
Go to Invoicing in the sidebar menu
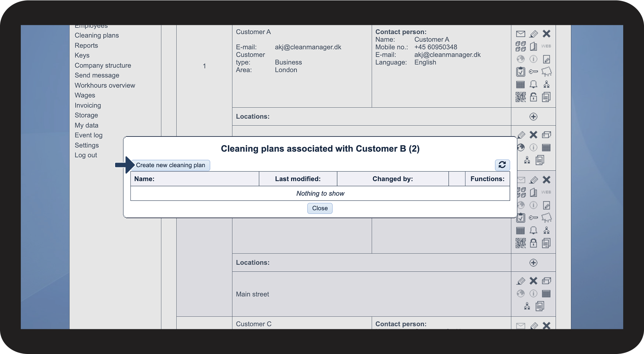(x=88, y=105)
